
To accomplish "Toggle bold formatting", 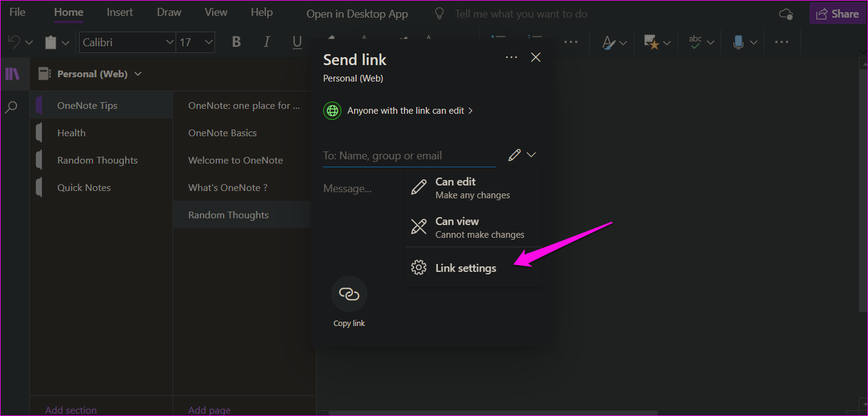I will tap(236, 42).
